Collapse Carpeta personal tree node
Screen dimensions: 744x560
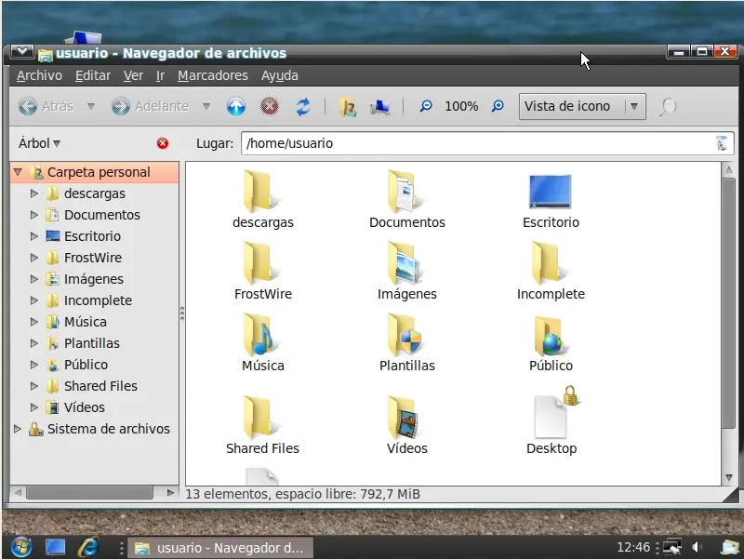coord(18,172)
